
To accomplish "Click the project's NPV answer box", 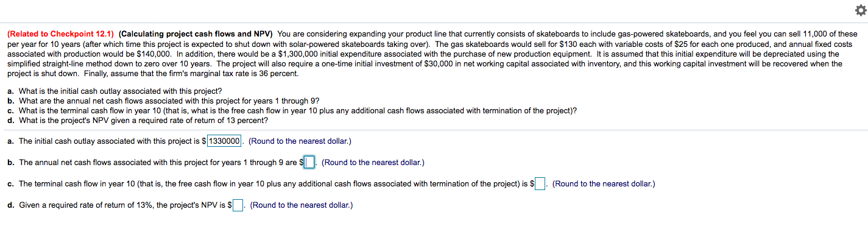I will [238, 205].
